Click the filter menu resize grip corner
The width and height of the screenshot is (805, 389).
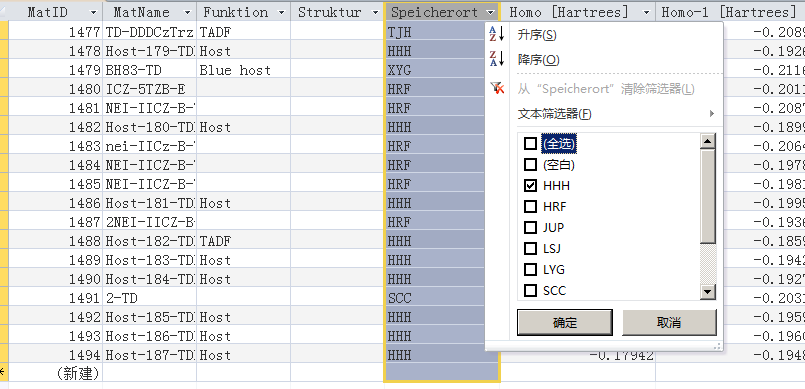[717, 346]
